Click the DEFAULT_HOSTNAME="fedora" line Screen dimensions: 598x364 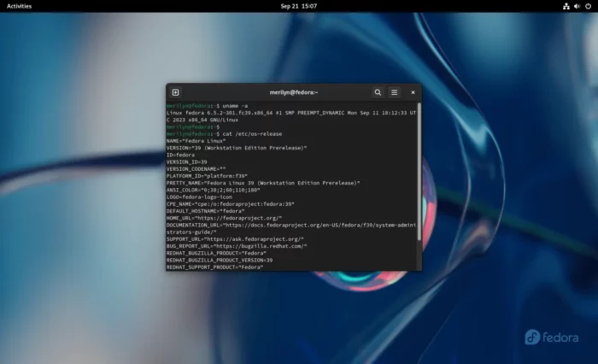tap(206, 211)
